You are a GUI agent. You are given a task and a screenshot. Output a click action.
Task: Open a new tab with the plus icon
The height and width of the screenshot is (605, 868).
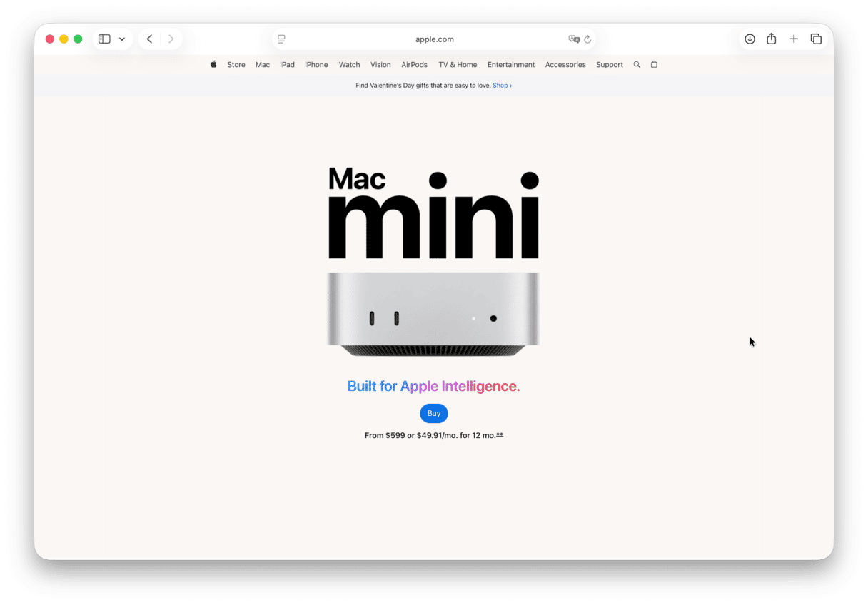(x=794, y=39)
